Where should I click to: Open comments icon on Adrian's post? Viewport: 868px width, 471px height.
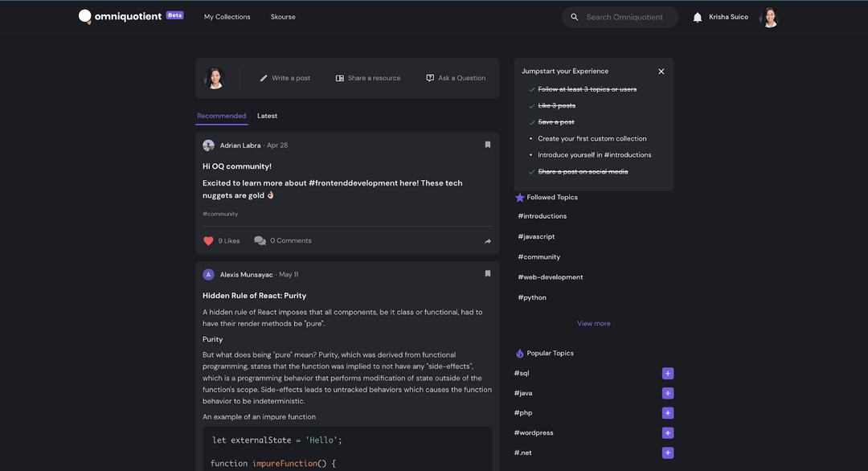[260, 240]
